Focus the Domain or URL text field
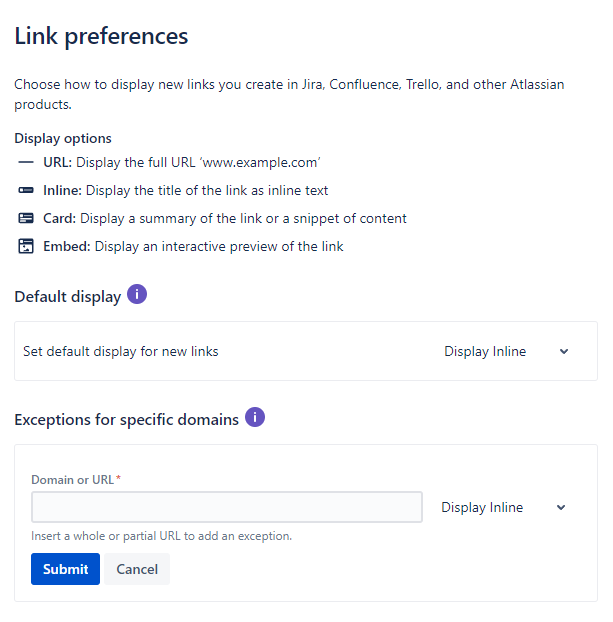613x622 pixels. [x=226, y=507]
